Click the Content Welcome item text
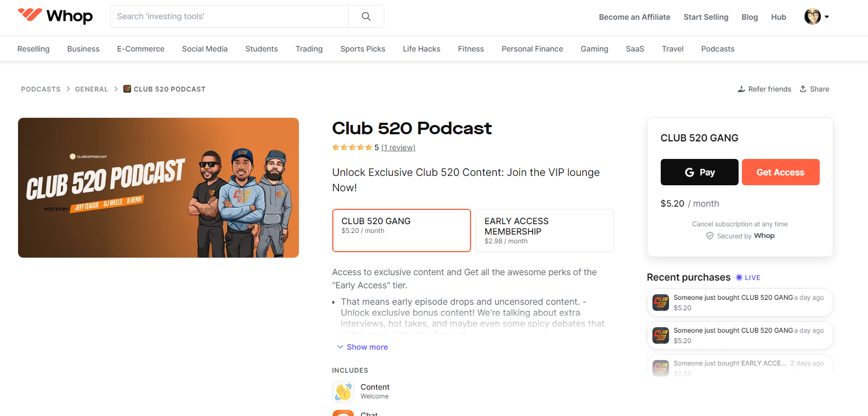 tap(375, 391)
